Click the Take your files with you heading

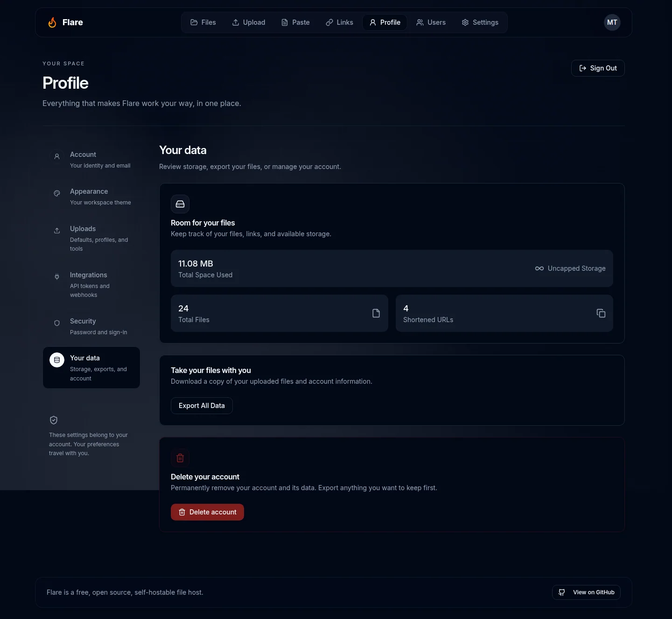pyautogui.click(x=211, y=370)
